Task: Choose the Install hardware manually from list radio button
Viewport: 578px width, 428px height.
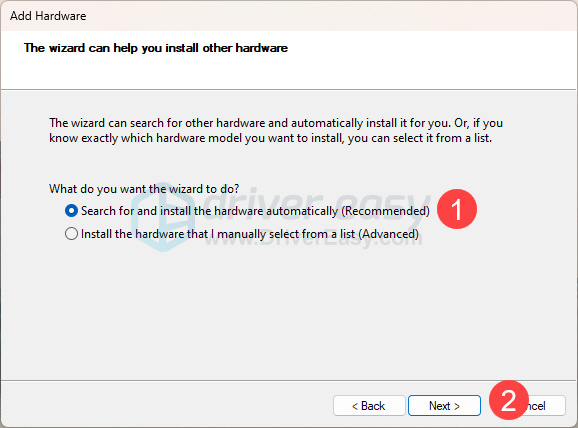Action: point(71,234)
